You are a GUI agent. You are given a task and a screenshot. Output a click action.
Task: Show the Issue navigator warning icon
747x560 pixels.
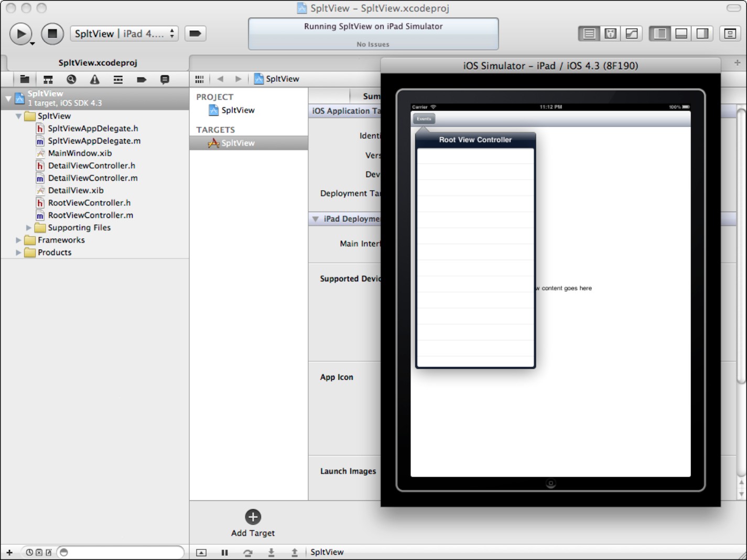tap(95, 80)
